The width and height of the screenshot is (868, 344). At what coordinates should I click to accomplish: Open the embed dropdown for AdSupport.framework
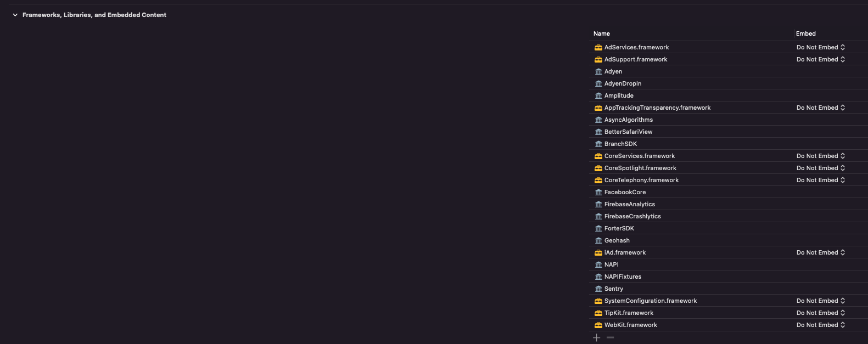(x=821, y=60)
